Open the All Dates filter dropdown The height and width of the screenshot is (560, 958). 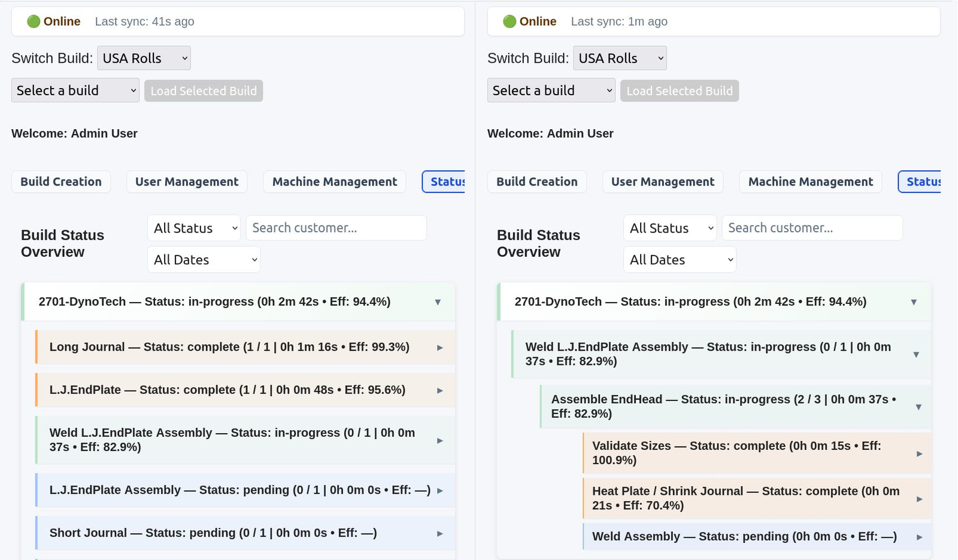click(x=203, y=259)
